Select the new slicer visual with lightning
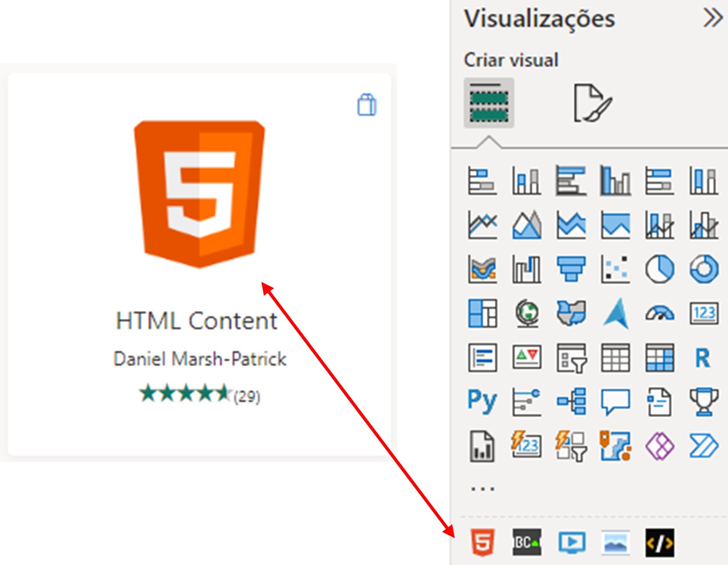728x565 pixels. point(571,446)
